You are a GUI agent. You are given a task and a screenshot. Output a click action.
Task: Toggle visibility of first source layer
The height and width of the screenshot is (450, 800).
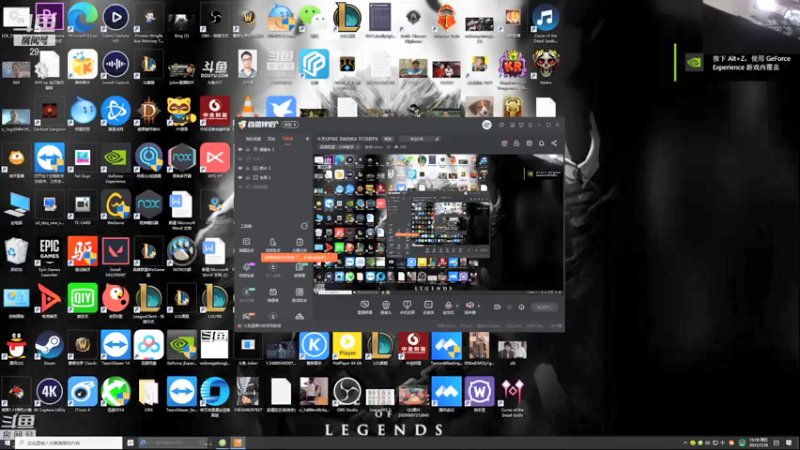240,149
